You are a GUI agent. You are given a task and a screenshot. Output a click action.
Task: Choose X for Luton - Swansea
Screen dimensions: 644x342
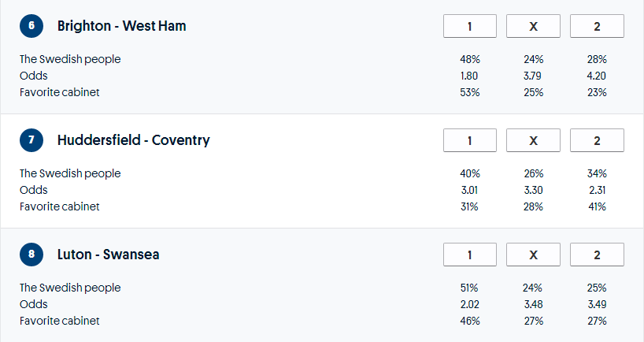coord(533,255)
